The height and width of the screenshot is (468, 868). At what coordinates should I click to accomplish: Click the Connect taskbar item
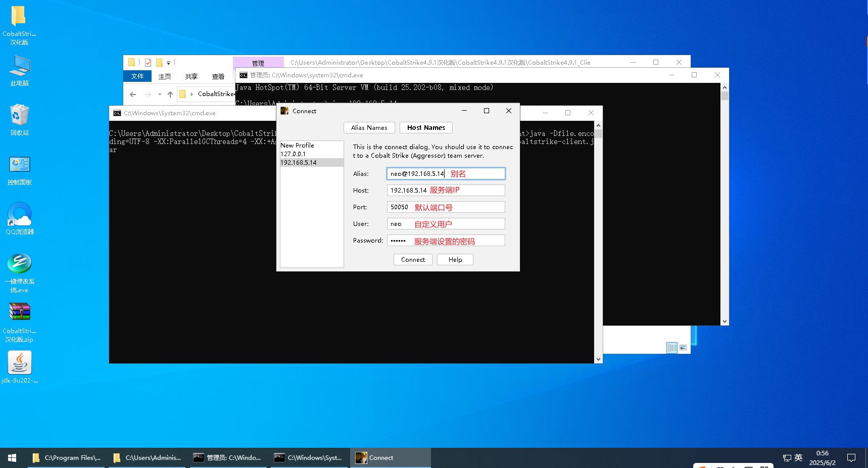pyautogui.click(x=391, y=458)
